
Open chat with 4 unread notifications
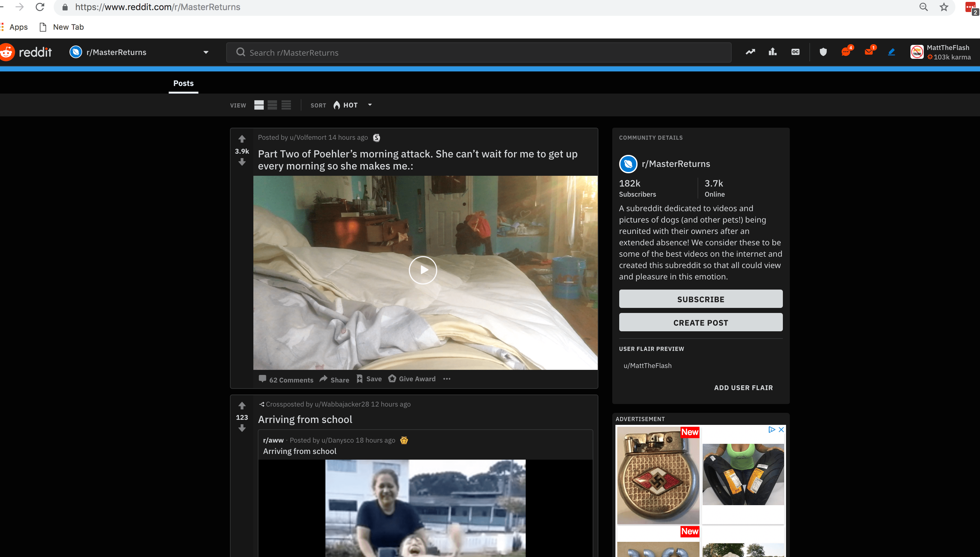click(846, 52)
